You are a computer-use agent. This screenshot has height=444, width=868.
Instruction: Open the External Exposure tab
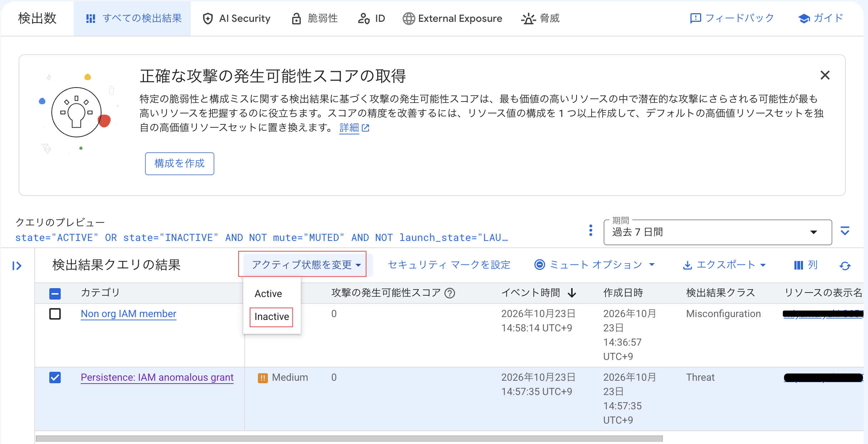coord(452,18)
